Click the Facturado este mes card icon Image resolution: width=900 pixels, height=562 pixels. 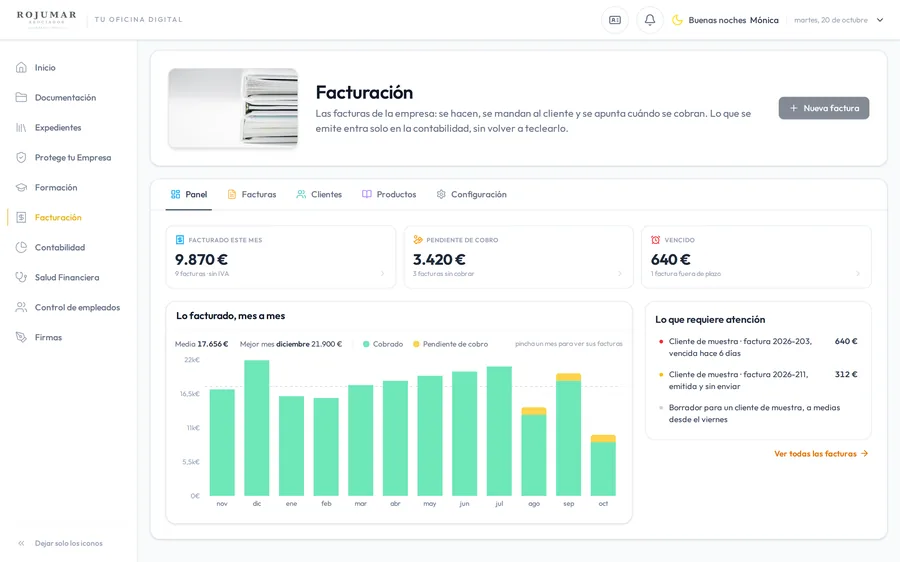180,240
